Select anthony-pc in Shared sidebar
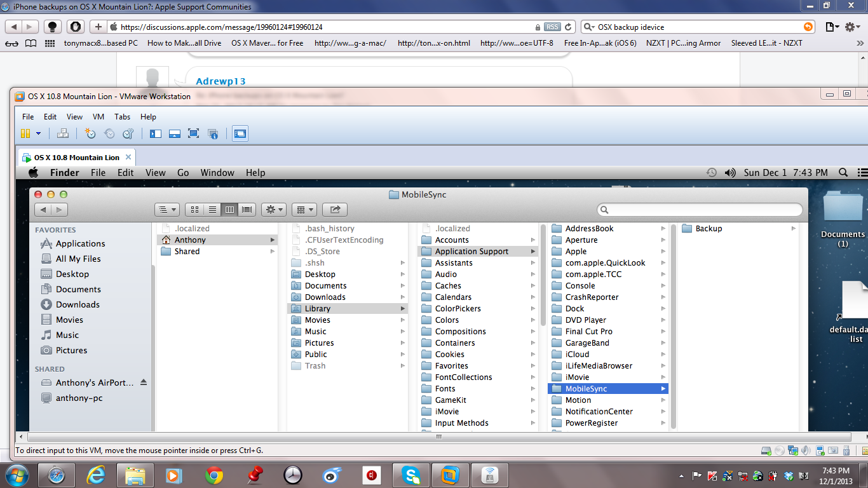 click(x=79, y=398)
